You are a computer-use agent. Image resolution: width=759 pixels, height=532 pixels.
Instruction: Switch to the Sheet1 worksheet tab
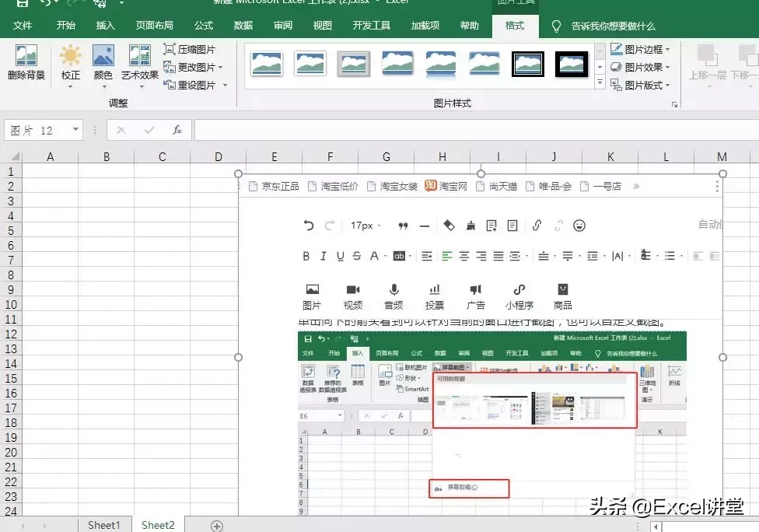coord(103,525)
